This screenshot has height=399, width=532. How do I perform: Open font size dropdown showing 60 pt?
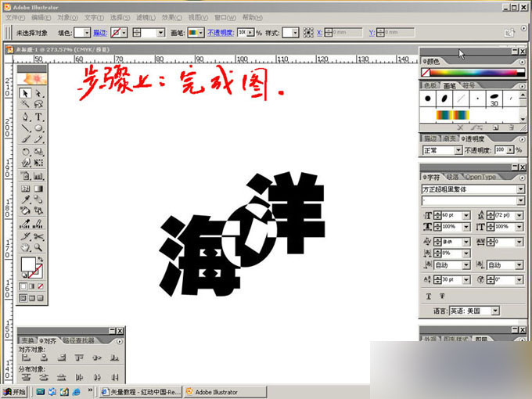point(466,215)
